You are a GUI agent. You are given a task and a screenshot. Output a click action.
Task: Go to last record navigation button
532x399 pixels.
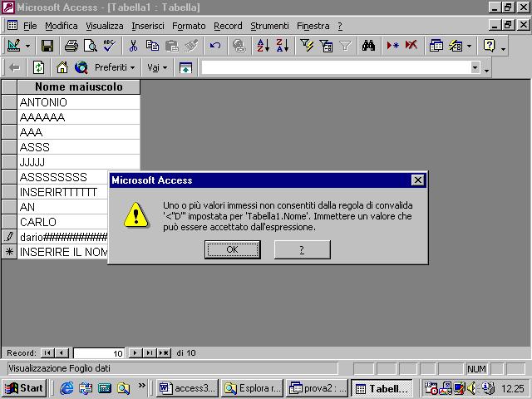(150, 352)
